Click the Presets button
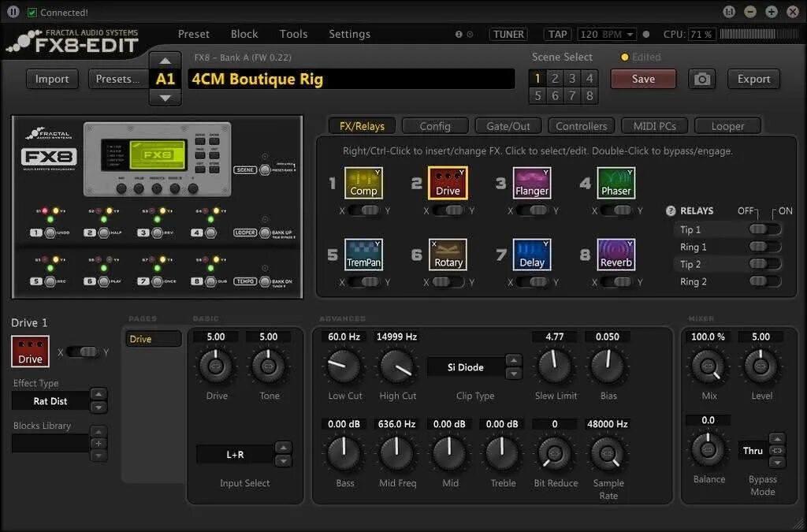This screenshot has height=532, width=807. [x=118, y=80]
